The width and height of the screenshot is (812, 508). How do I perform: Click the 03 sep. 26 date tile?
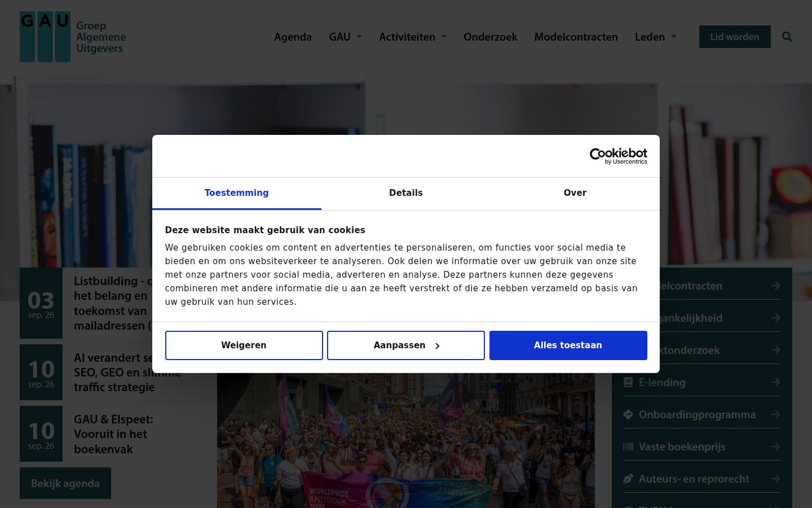point(41,303)
